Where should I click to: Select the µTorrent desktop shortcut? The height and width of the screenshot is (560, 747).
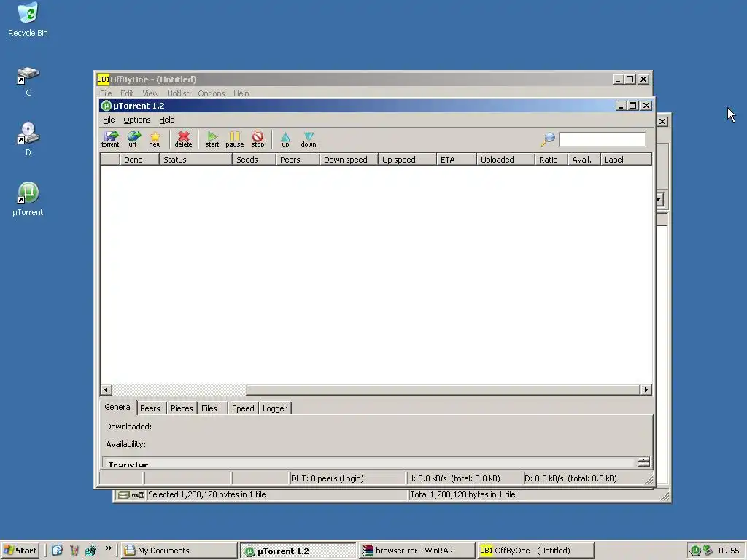[28, 199]
